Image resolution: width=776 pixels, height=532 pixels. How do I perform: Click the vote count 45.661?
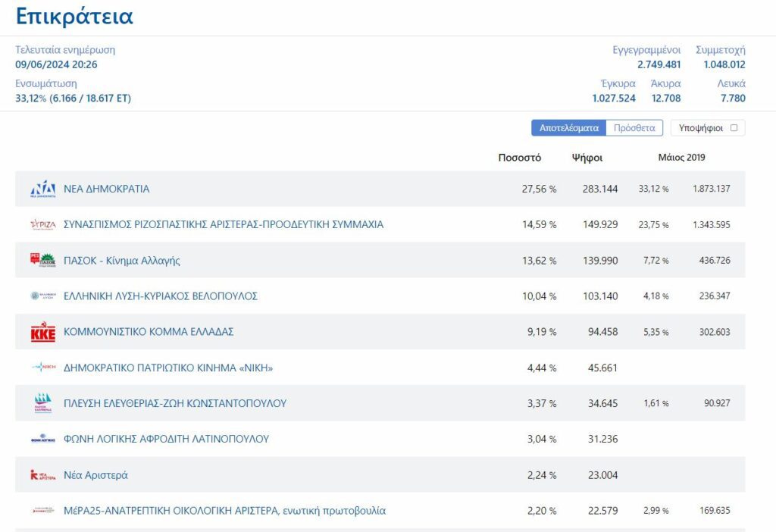[x=602, y=368]
